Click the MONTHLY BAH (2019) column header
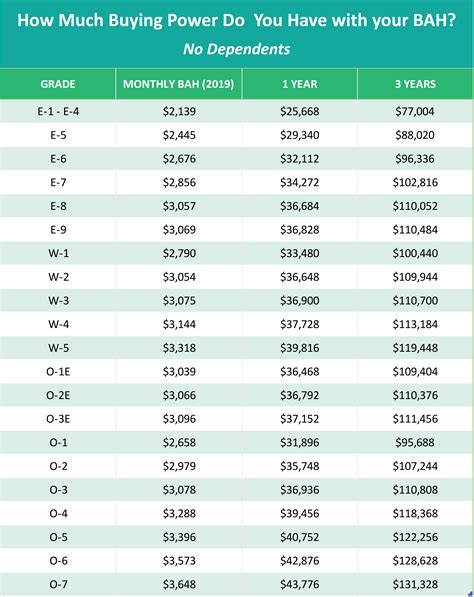Viewport: 474px width, 597px height. pyautogui.click(x=179, y=84)
